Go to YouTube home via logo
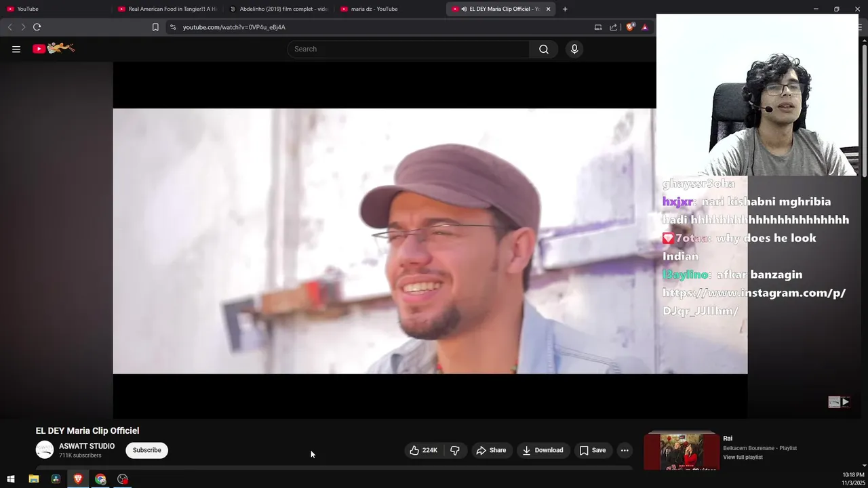This screenshot has height=488, width=868. pos(54,48)
